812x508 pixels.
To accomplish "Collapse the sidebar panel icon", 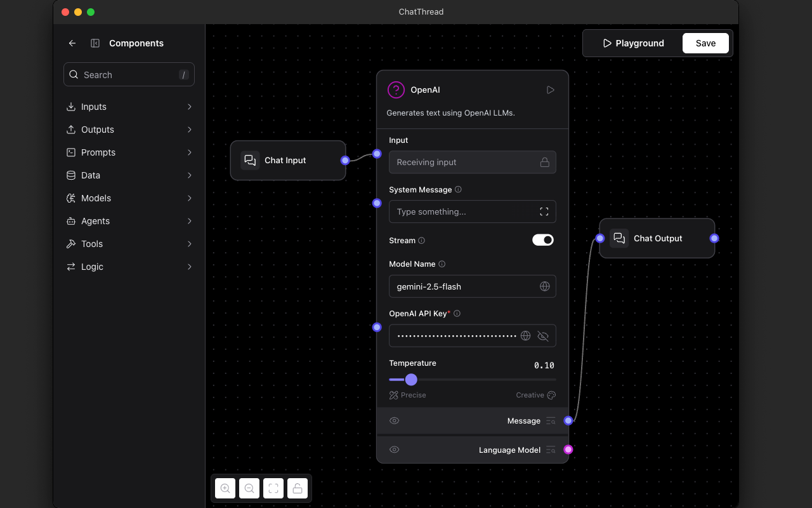I will click(x=95, y=43).
